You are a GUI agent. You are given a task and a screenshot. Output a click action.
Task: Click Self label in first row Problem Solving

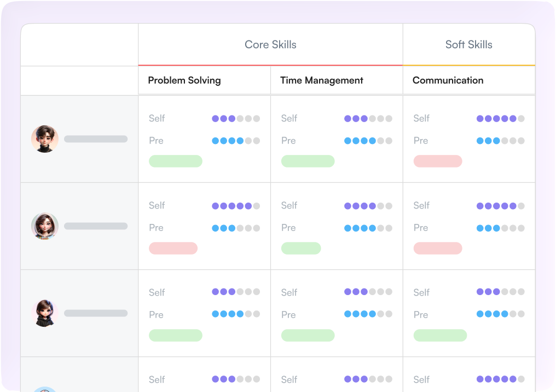157,118
